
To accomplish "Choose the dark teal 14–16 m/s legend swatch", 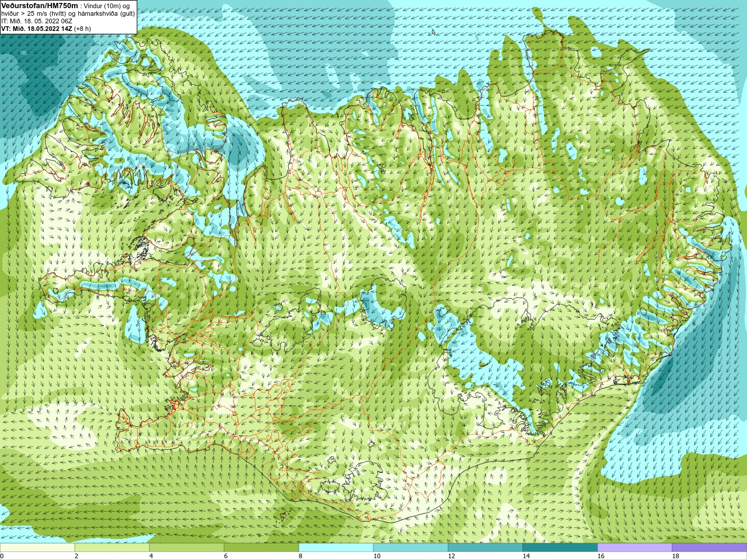I will [x=560, y=548].
